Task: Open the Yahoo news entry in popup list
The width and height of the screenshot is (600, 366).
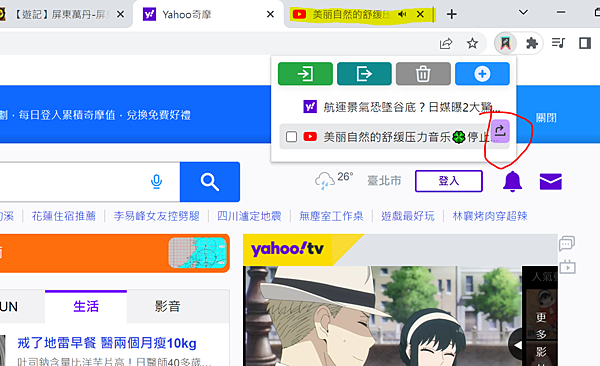Action: point(401,107)
